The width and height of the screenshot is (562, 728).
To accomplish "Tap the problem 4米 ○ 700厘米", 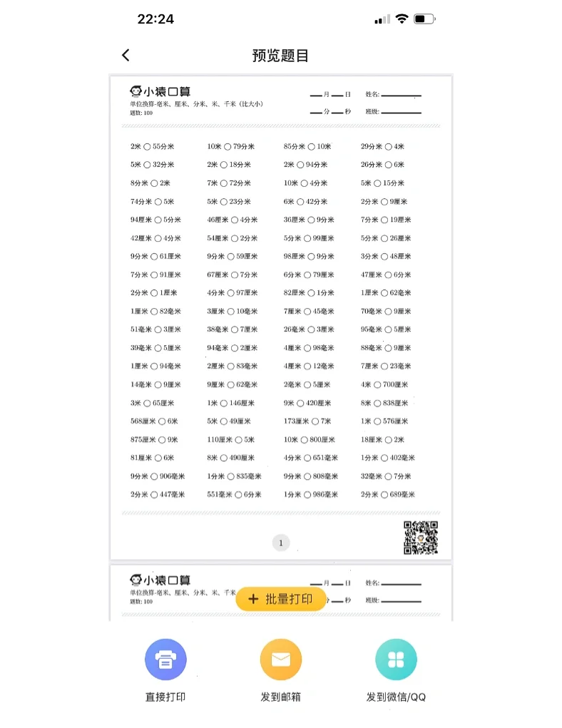I will [384, 384].
